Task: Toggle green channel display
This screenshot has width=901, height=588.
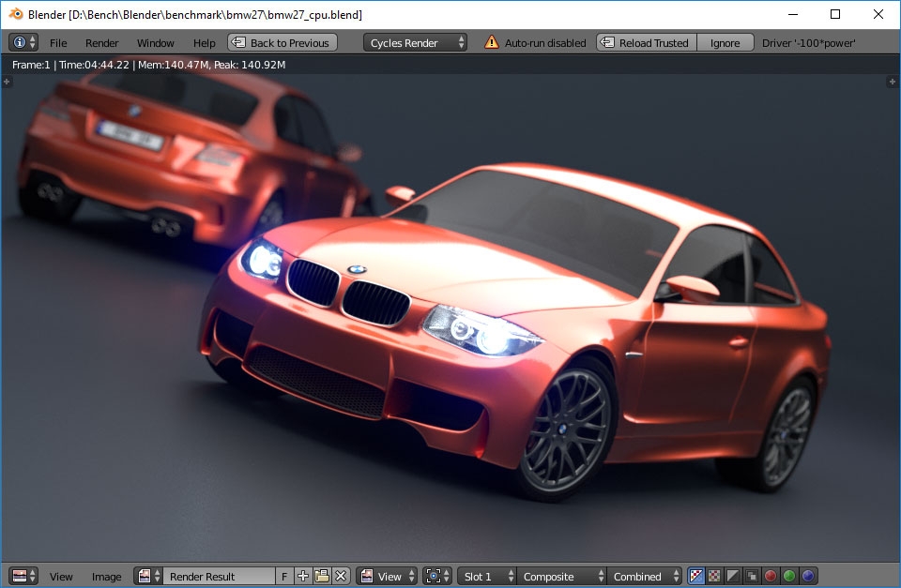Action: [789, 576]
